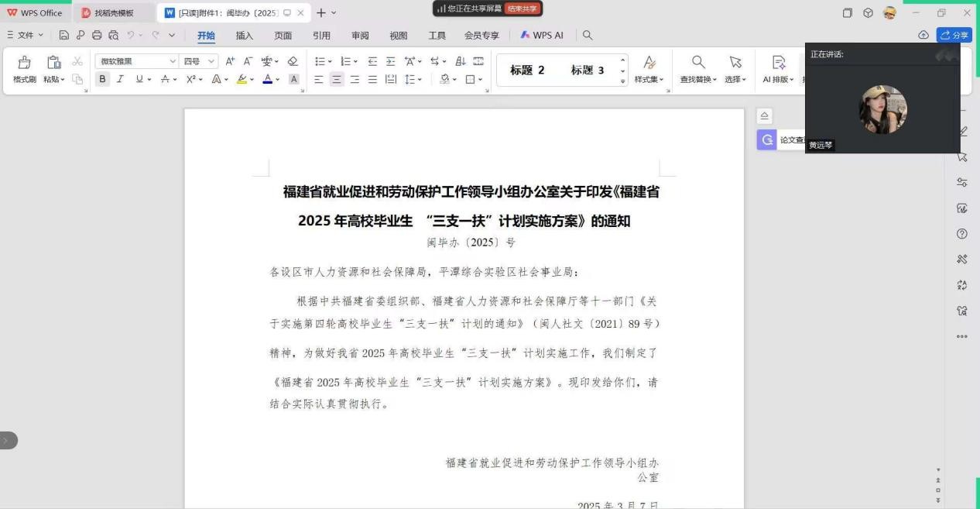The image size is (980, 509).
Task: Click the Format Painter (格式刷) icon
Action: tap(24, 68)
